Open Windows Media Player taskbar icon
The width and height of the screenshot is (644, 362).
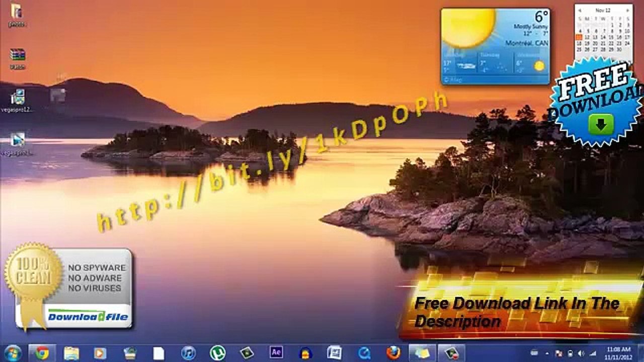(100, 353)
